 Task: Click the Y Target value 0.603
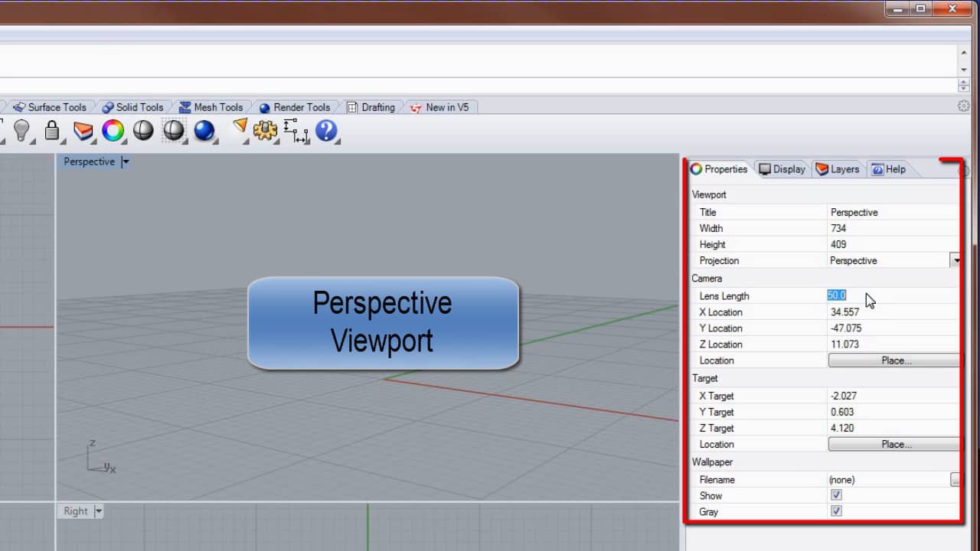click(x=841, y=412)
